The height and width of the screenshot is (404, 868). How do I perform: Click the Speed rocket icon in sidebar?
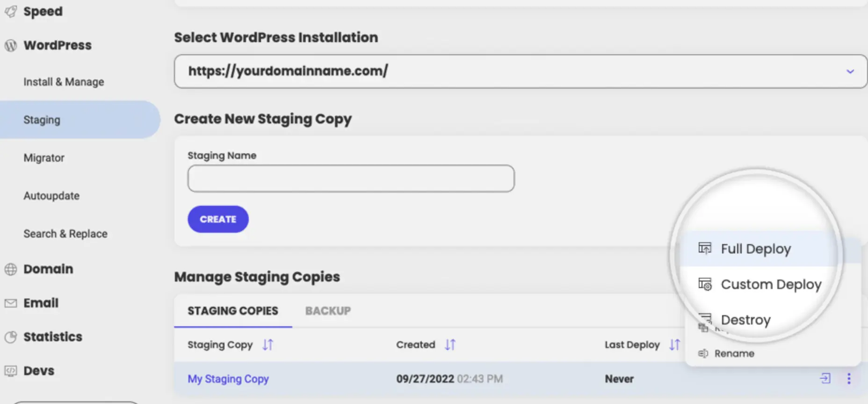point(11,11)
